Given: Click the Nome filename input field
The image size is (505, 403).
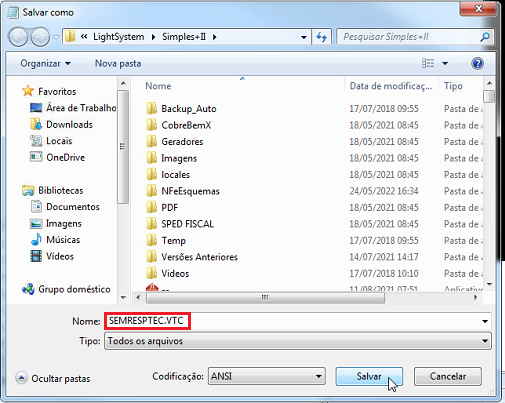Looking at the screenshot, I should tap(298, 321).
